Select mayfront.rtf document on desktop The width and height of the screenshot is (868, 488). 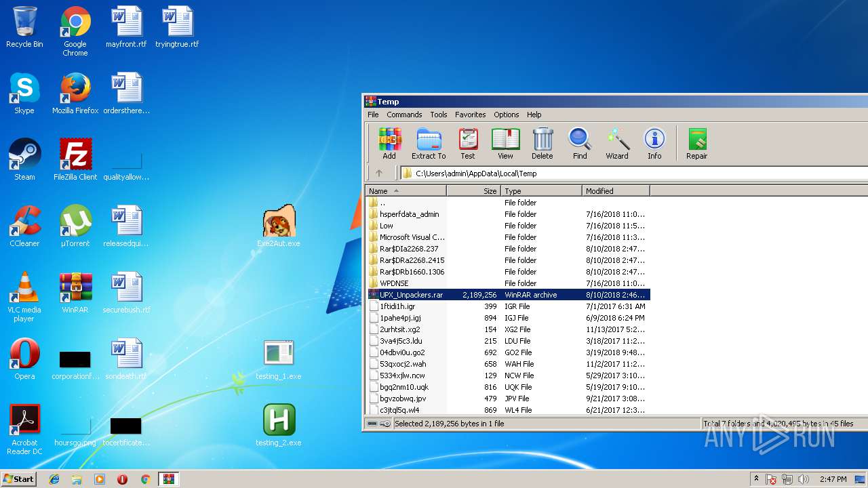126,27
